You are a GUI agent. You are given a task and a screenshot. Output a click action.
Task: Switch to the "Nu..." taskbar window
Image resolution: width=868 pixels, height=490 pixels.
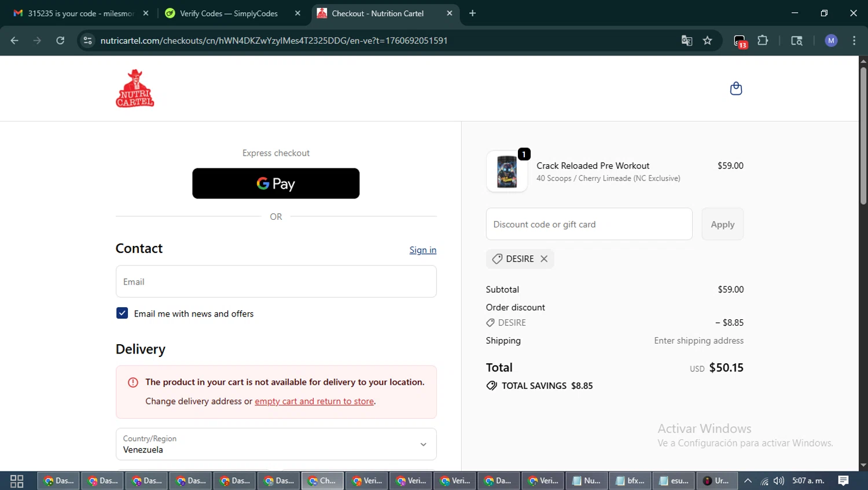[x=586, y=481]
